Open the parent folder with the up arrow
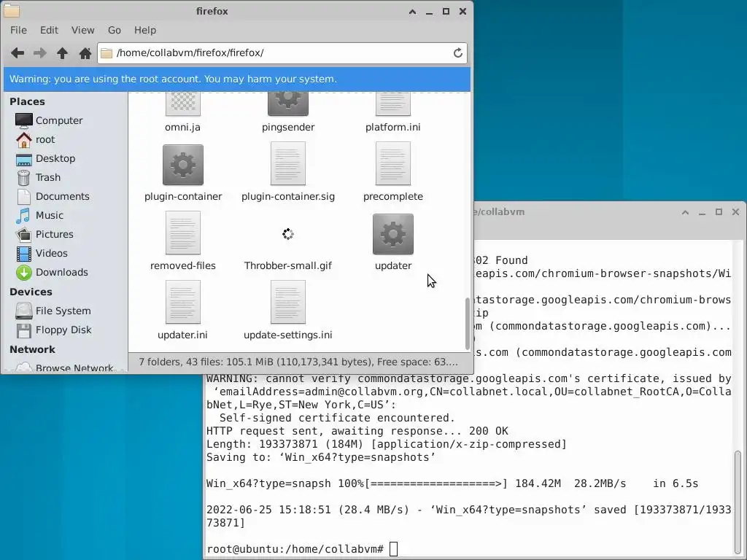This screenshot has height=560, width=747. tap(62, 52)
